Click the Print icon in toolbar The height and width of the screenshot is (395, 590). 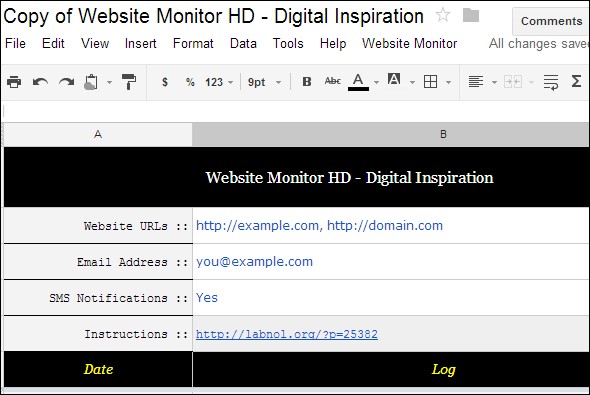pyautogui.click(x=14, y=82)
